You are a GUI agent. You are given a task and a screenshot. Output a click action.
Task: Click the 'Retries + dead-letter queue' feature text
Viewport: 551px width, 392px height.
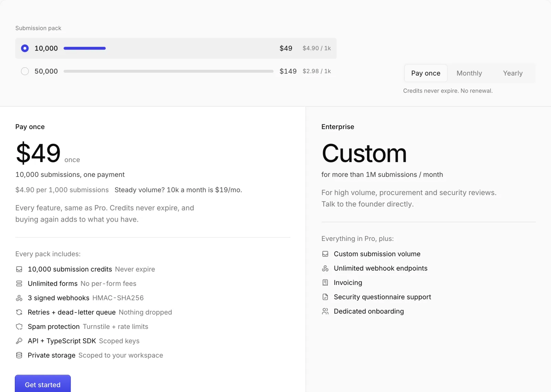coord(72,312)
